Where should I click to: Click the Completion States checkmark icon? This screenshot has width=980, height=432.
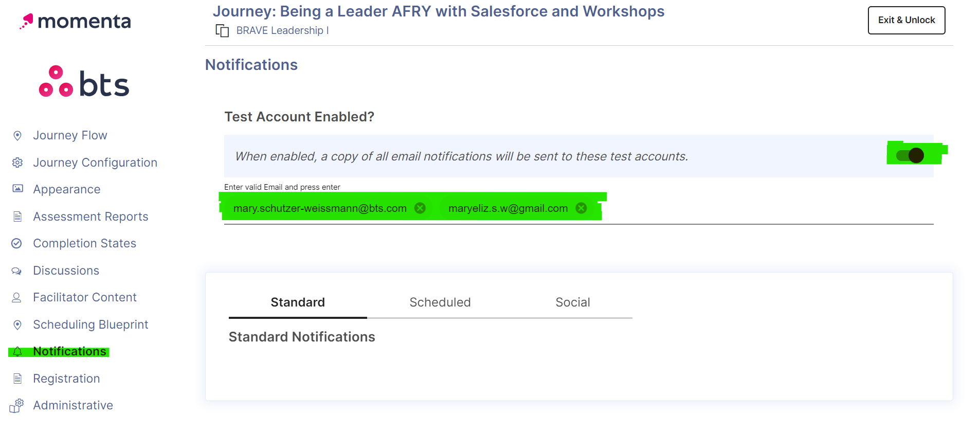pyautogui.click(x=16, y=243)
